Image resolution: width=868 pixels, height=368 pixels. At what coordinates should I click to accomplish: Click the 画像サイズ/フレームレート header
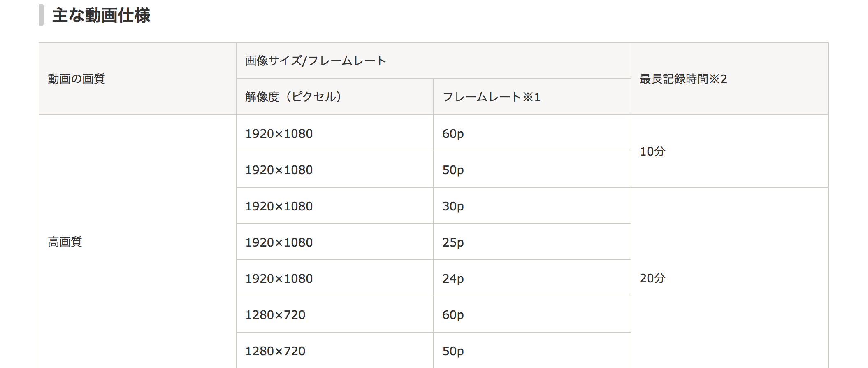pos(434,61)
